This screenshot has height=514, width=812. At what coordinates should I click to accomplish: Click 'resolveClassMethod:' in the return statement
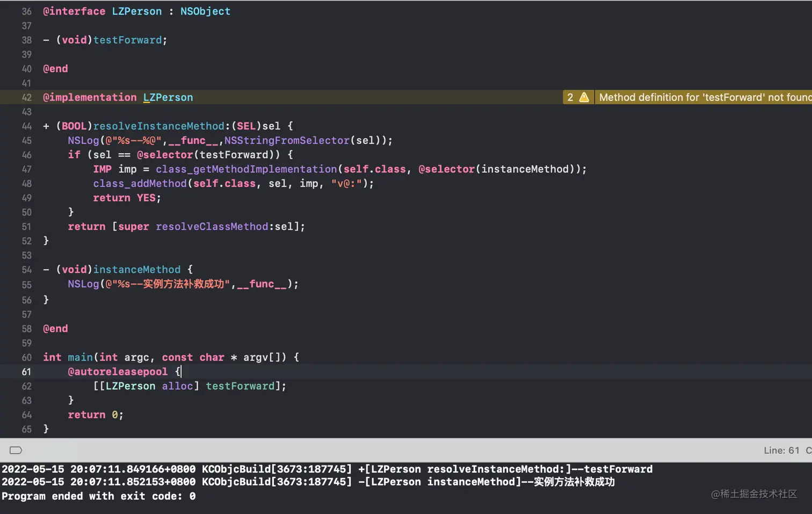[x=215, y=227]
